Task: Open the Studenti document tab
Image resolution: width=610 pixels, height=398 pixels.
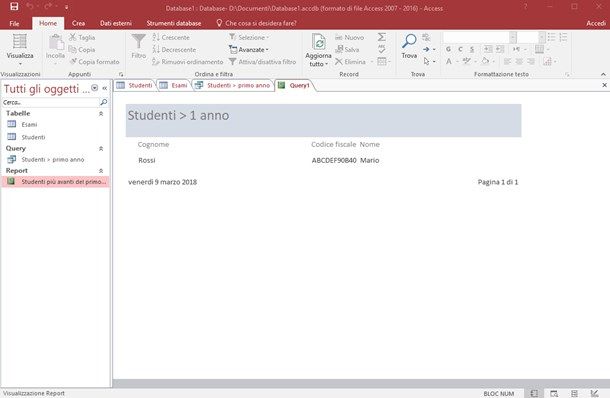Action: coord(135,85)
